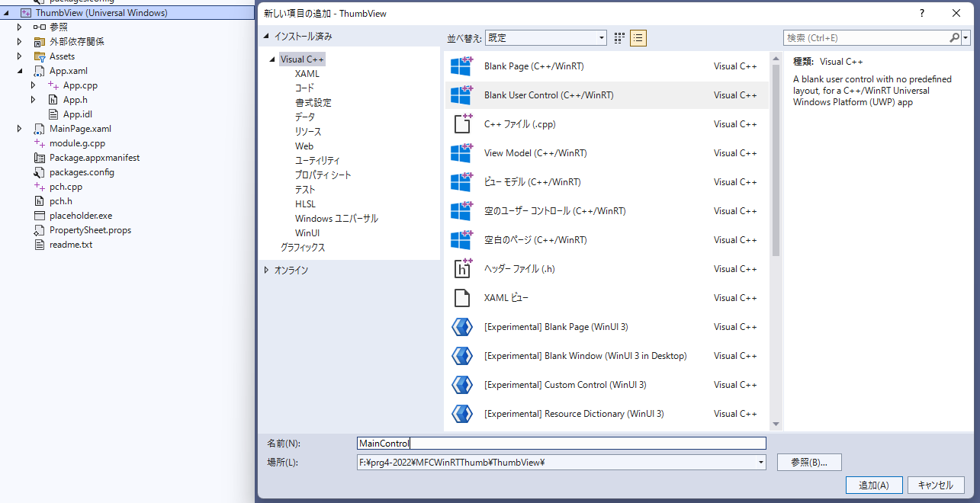Image resolution: width=980 pixels, height=503 pixels.
Task: Click the 名前 input field with MainControl
Action: [x=561, y=444]
